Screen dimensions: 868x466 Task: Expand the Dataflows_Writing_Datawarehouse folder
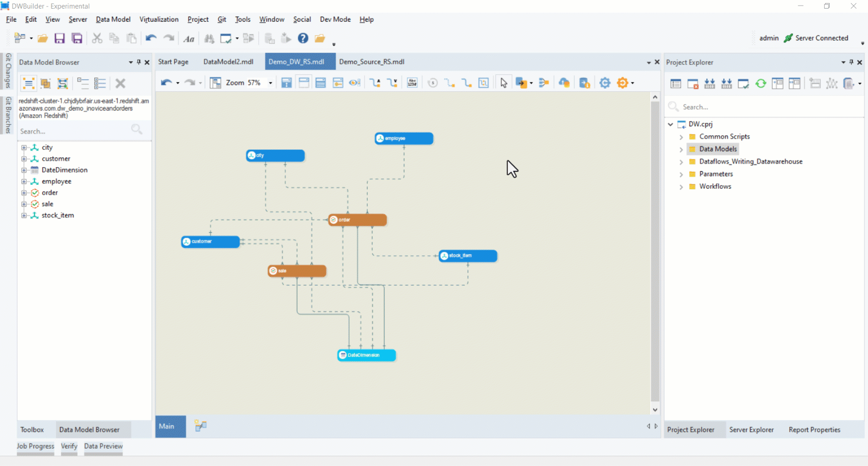click(681, 162)
